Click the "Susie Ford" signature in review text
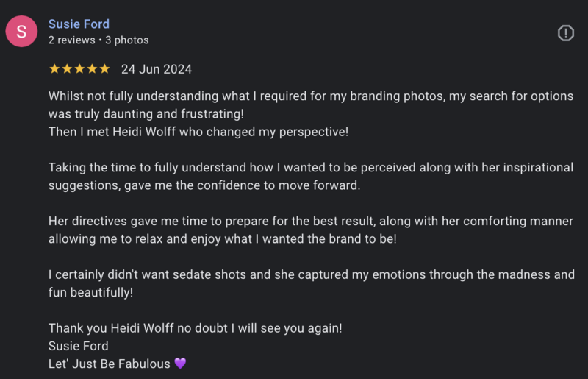Viewport: 588px width, 379px height. pos(78,346)
